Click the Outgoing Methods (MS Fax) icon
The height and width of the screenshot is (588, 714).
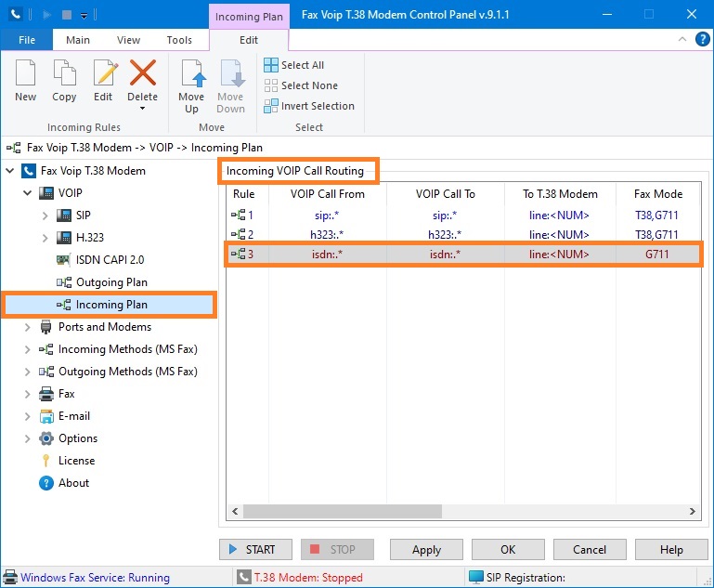point(46,372)
